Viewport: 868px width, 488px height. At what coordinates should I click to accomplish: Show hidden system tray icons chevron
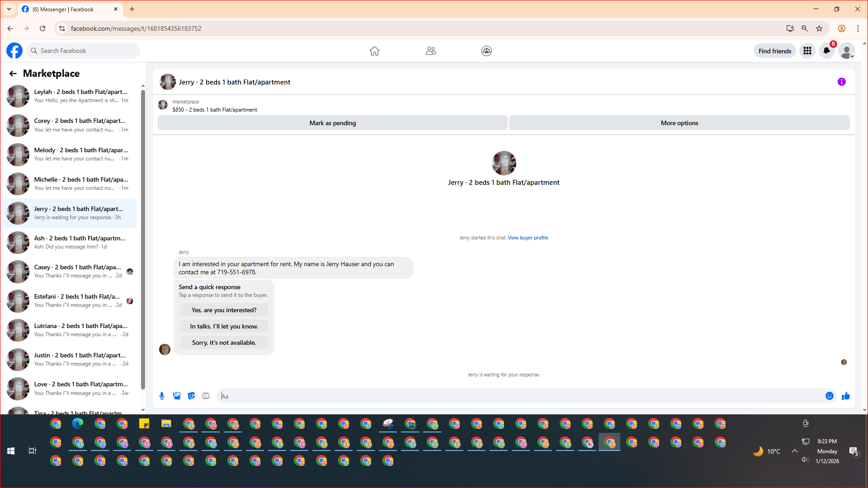(x=794, y=451)
